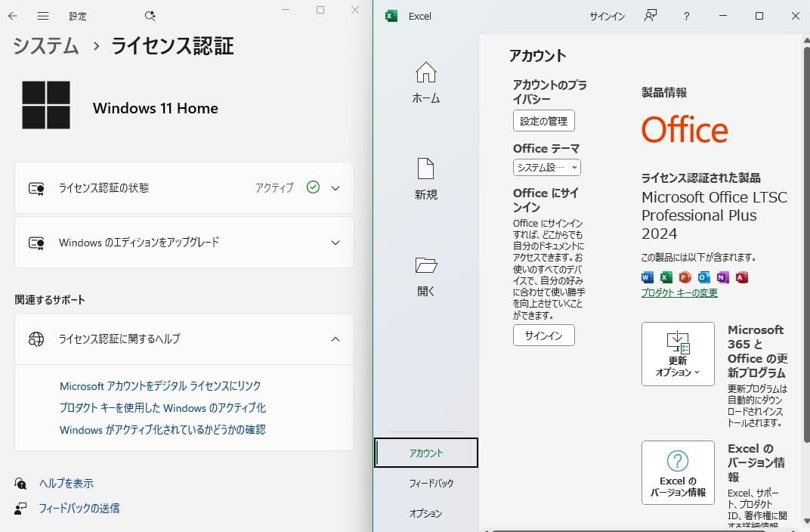Select the Access icon at the products row end

pyautogui.click(x=741, y=277)
